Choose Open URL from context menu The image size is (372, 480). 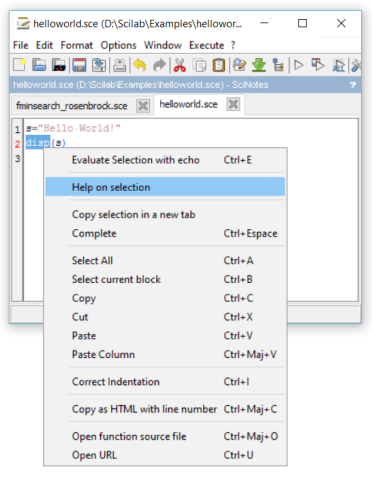165,455
